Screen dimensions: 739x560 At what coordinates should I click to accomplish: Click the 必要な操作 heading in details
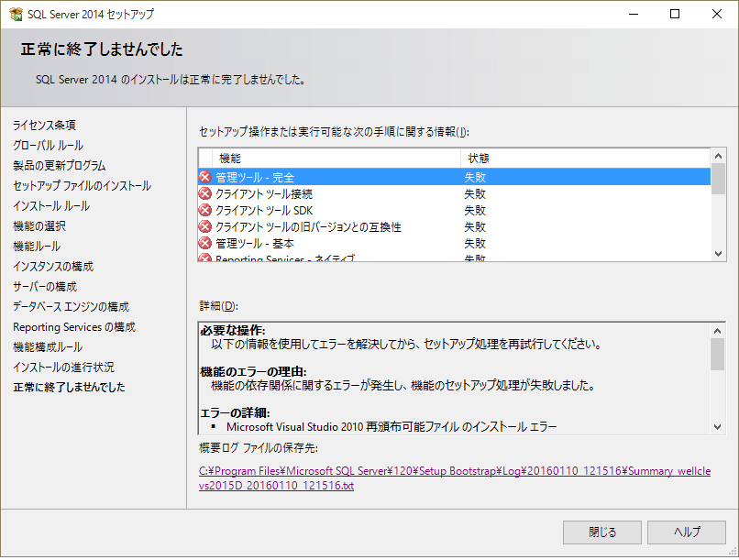[233, 331]
